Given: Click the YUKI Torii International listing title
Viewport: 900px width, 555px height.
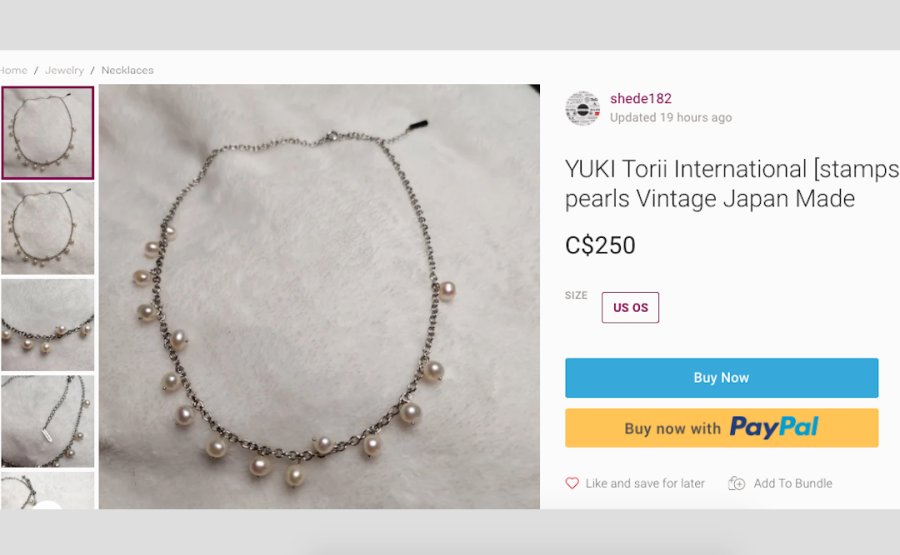Looking at the screenshot, I should [730, 183].
